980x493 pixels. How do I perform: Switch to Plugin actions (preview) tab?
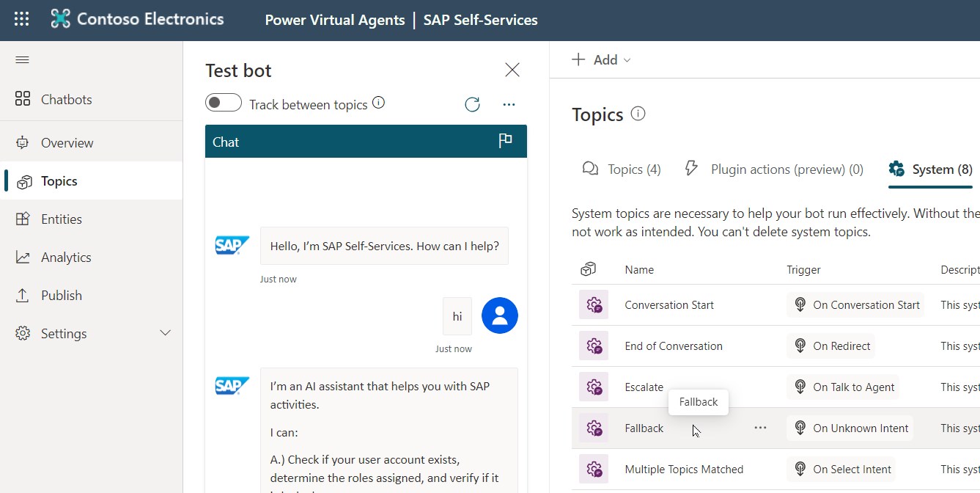773,169
